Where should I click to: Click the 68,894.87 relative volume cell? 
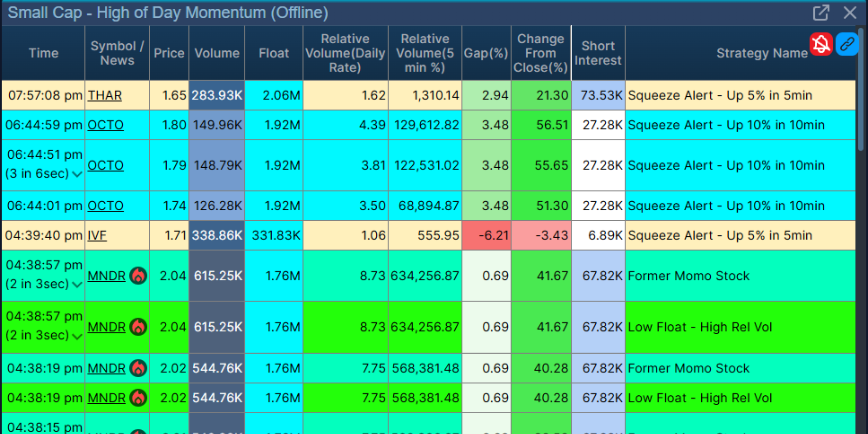tap(425, 206)
